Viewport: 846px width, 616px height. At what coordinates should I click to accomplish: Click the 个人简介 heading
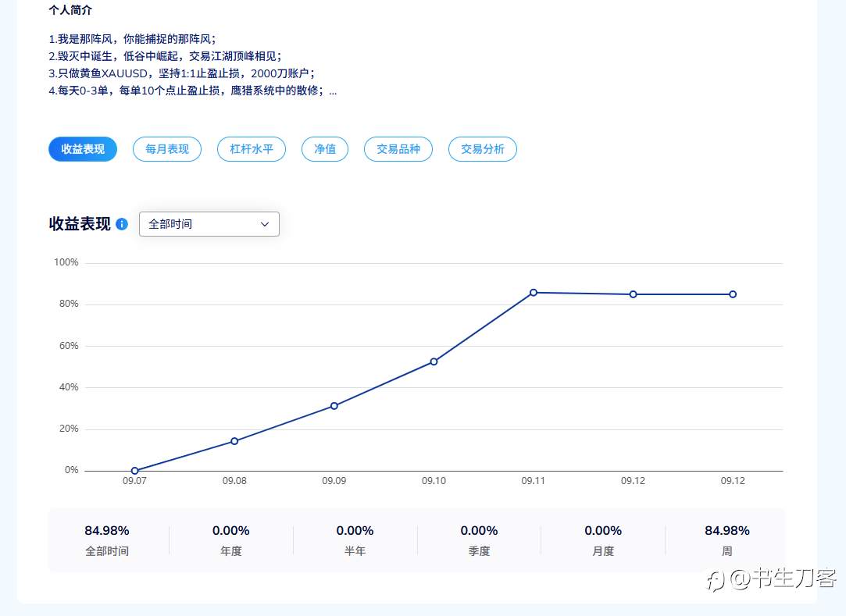tap(70, 9)
